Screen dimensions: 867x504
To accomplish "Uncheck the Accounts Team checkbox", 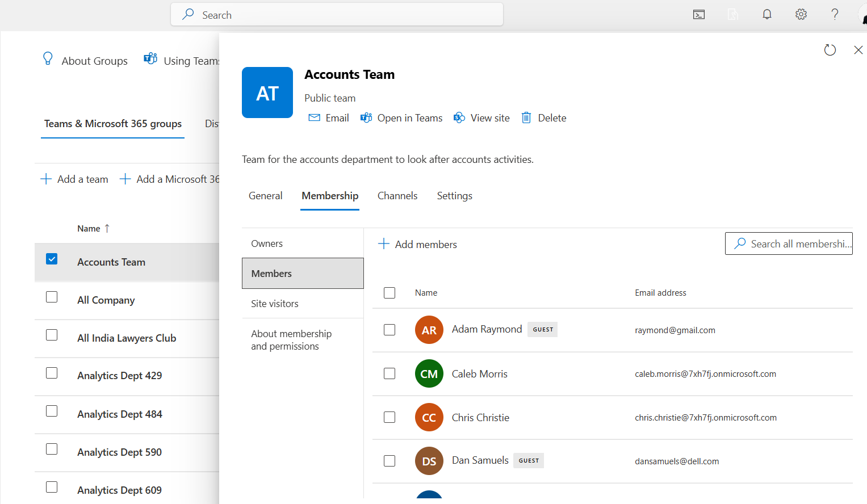I will pyautogui.click(x=52, y=259).
